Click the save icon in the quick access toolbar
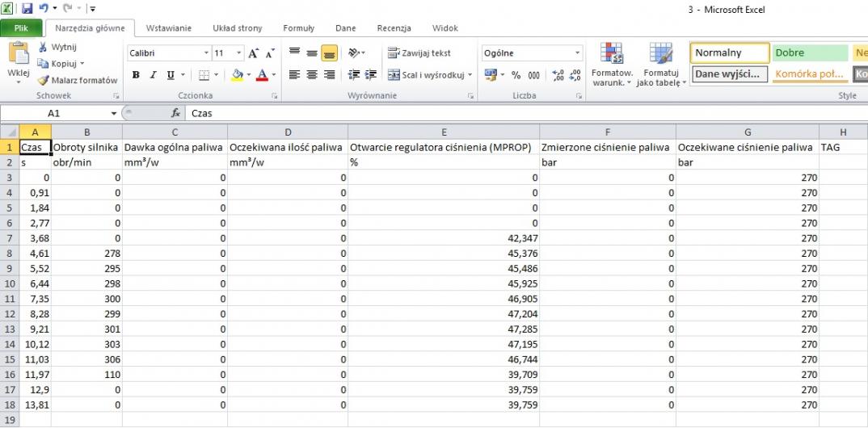The width and height of the screenshot is (868, 428). [27, 9]
